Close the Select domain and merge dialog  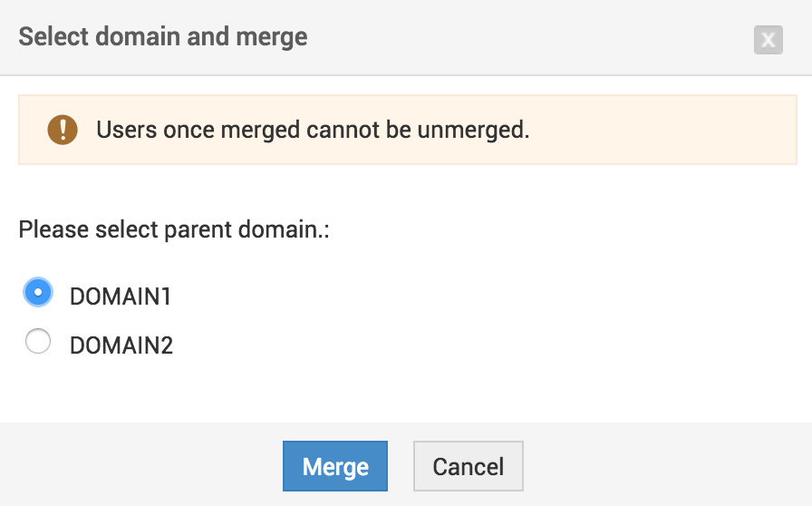coord(768,40)
